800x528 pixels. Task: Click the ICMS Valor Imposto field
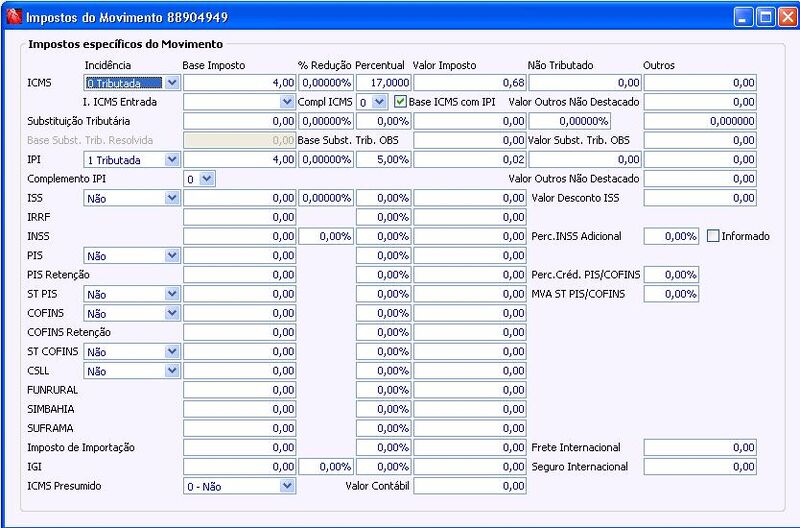(x=470, y=83)
